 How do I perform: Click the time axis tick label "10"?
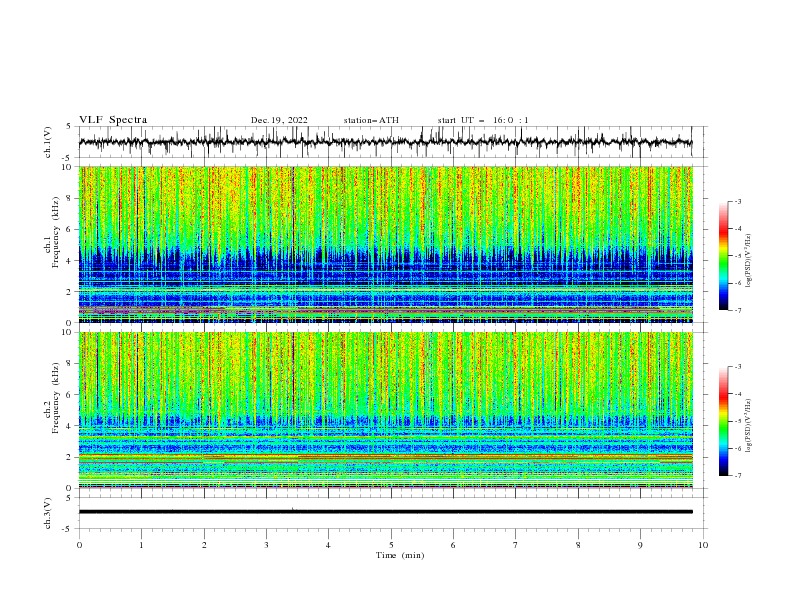[703, 545]
